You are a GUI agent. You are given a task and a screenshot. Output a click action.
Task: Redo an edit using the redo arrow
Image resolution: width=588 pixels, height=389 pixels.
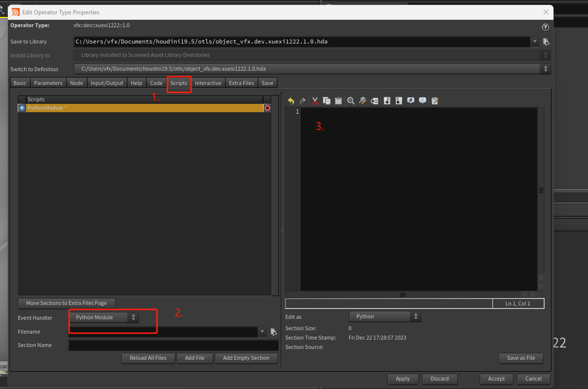[302, 101]
